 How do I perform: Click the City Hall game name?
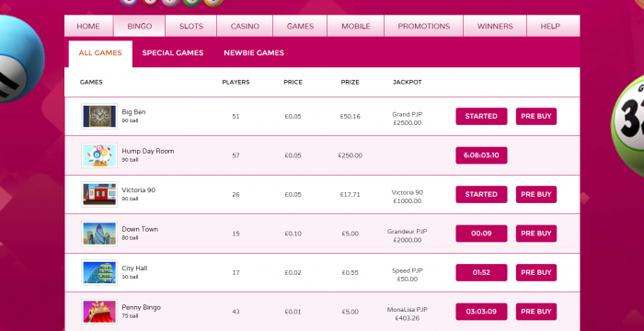pyautogui.click(x=134, y=268)
